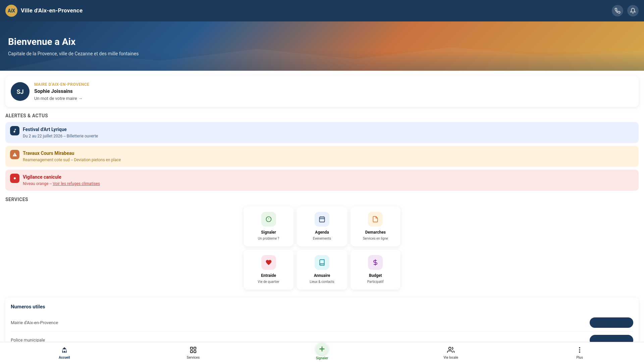The height and width of the screenshot is (362, 644).
Task: Click the music note icon of Festival alert
Action: point(15,131)
